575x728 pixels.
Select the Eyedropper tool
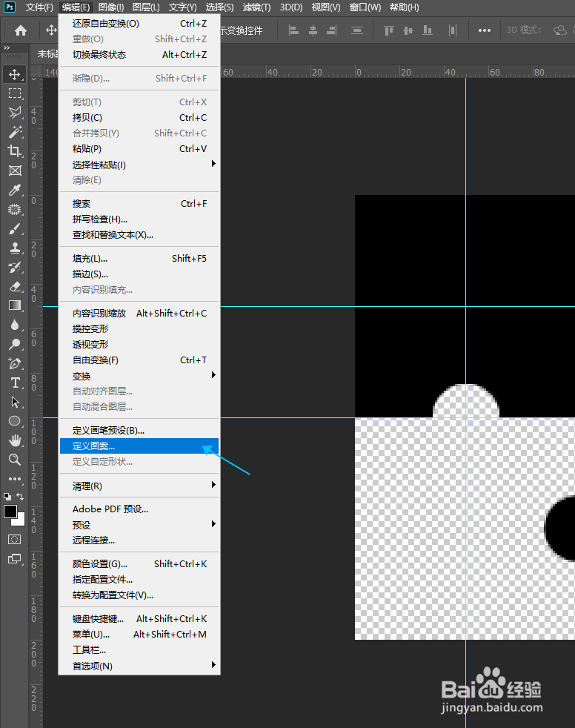click(x=15, y=190)
